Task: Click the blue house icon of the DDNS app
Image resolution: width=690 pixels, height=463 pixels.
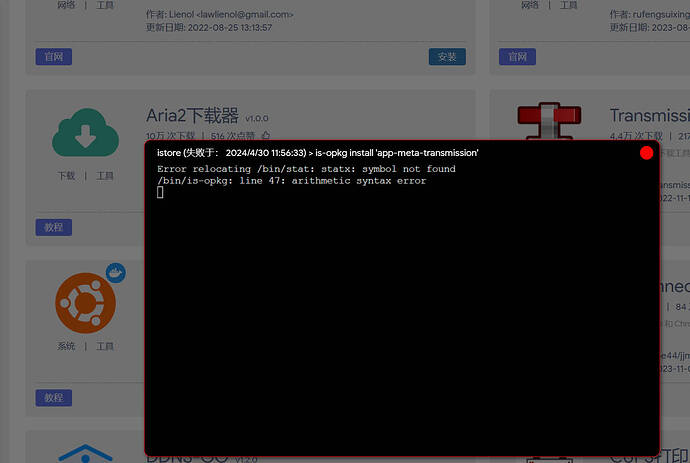Action: [85, 454]
